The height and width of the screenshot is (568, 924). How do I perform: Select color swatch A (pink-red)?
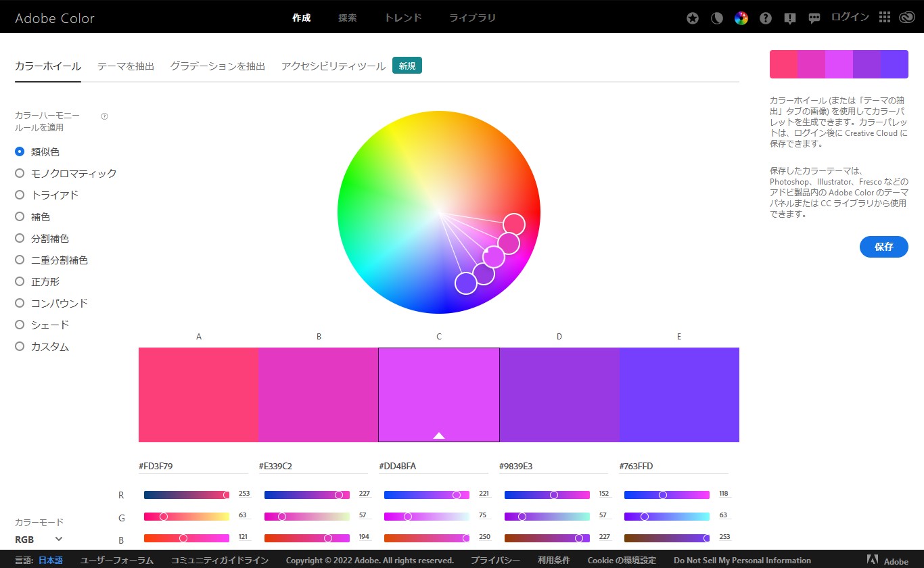[198, 395]
